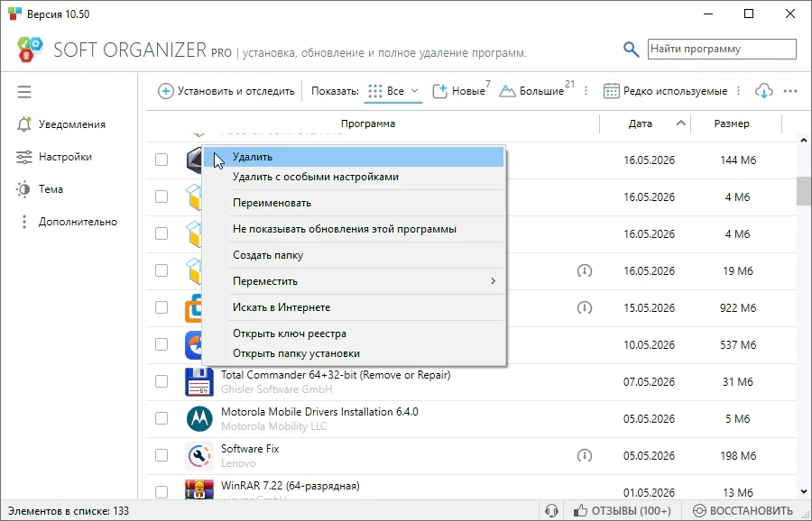Check the Total Commander row checkbox
The width and height of the screenshot is (812, 521).
[161, 381]
